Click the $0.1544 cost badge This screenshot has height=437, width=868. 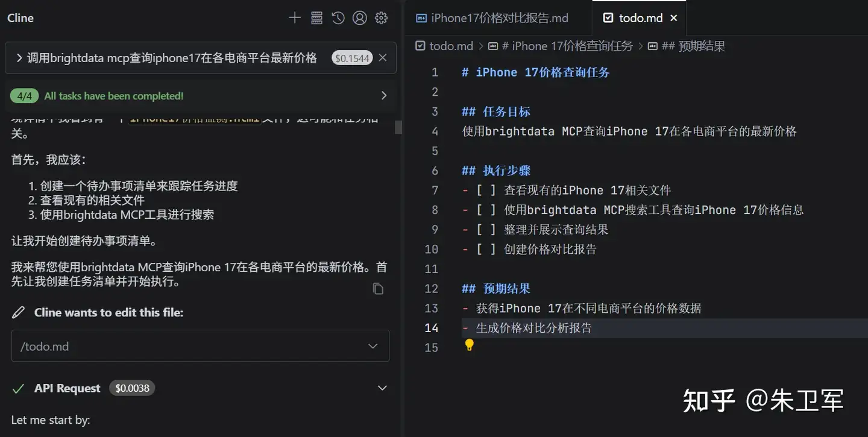pos(352,58)
